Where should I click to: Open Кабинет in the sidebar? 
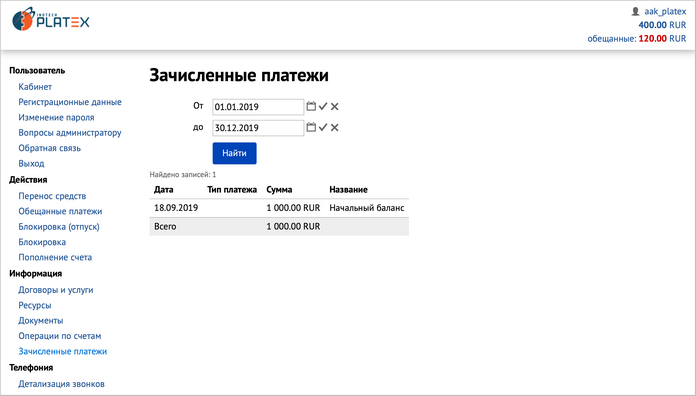(35, 87)
